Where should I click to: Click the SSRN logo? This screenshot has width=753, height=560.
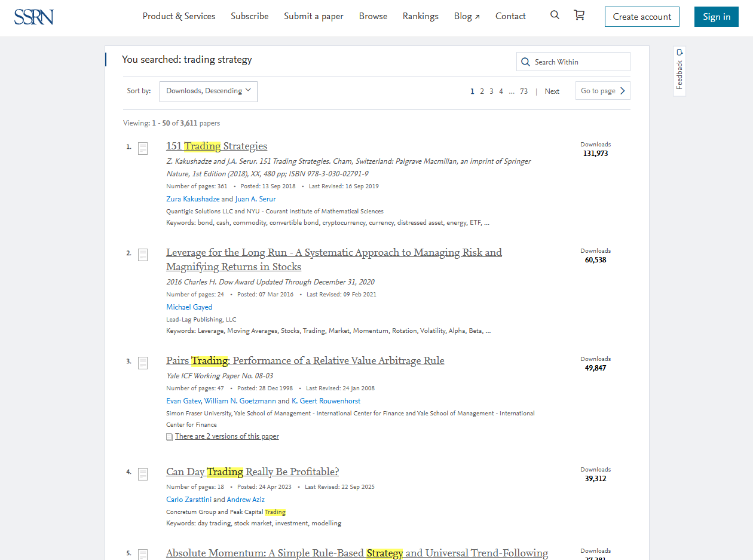tap(34, 16)
